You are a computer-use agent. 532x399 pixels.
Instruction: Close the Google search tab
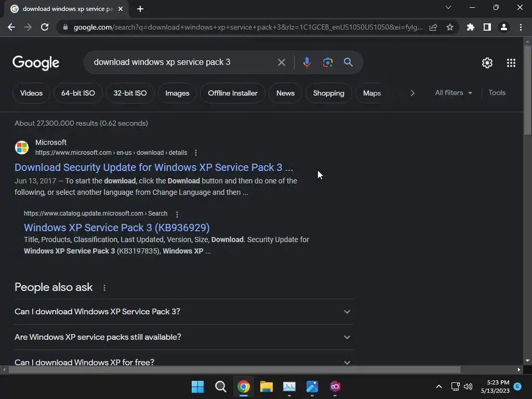coord(121,9)
